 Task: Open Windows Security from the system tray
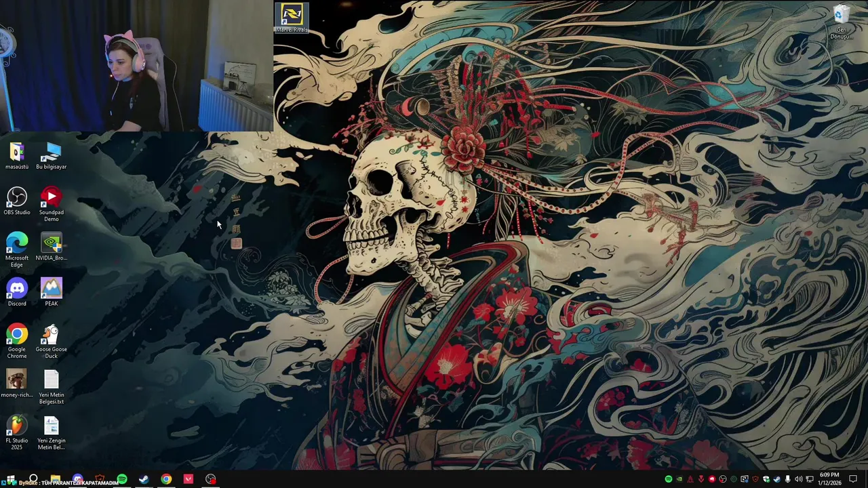[x=766, y=479]
